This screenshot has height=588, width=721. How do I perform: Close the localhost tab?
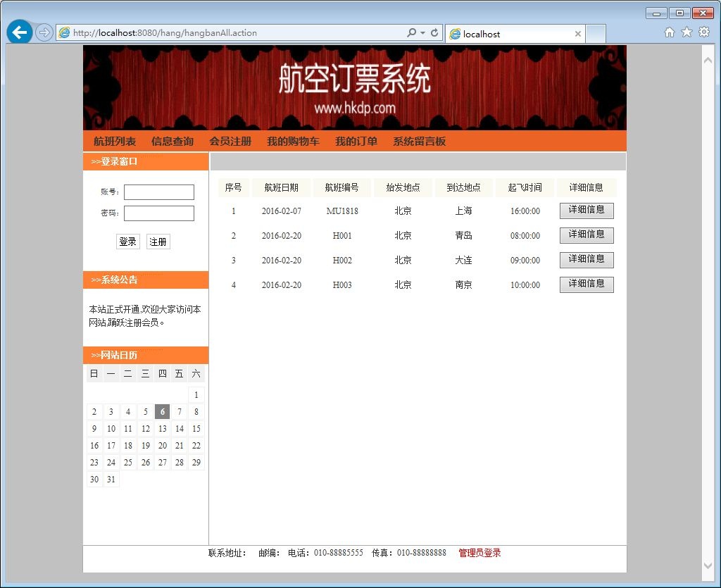click(x=578, y=34)
